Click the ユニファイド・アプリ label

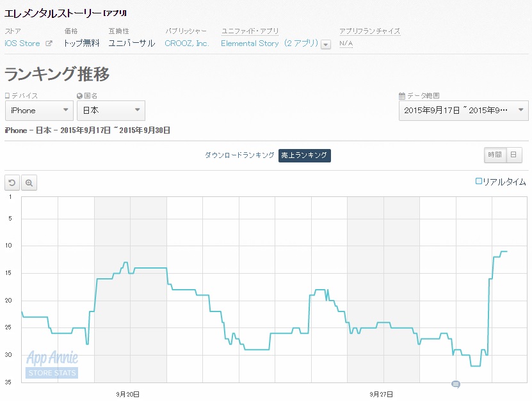coord(250,31)
